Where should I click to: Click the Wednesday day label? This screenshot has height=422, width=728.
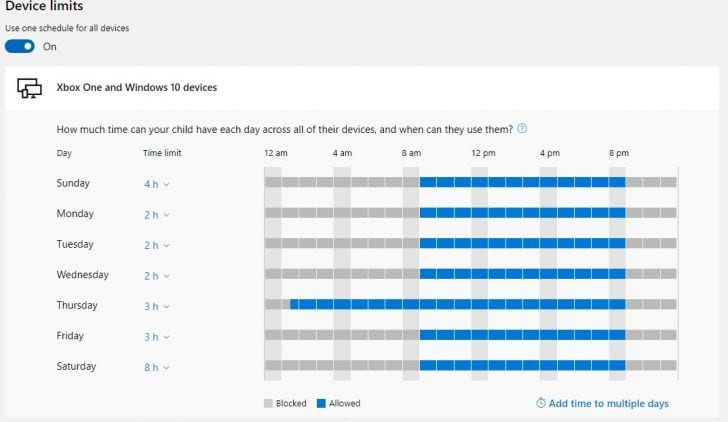[x=82, y=274]
